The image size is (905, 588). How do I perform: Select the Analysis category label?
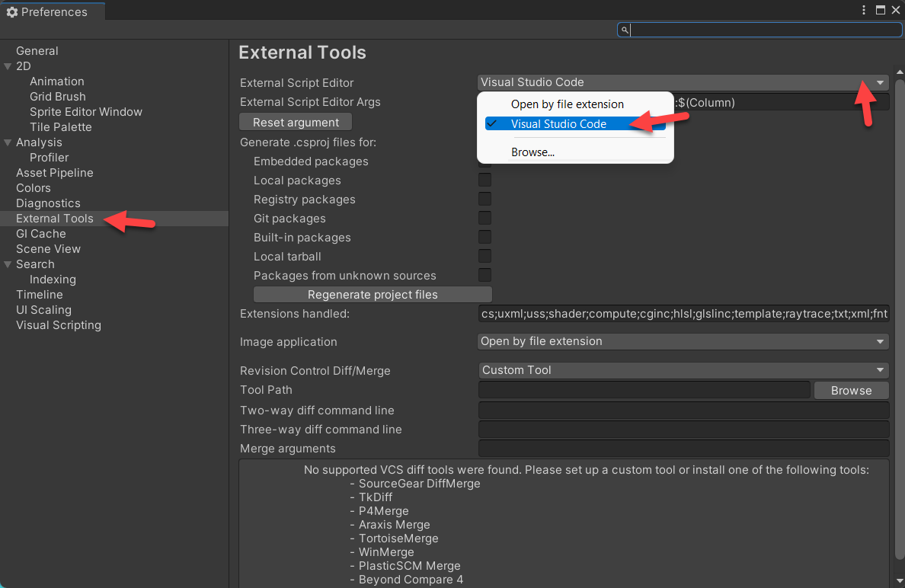click(x=40, y=142)
